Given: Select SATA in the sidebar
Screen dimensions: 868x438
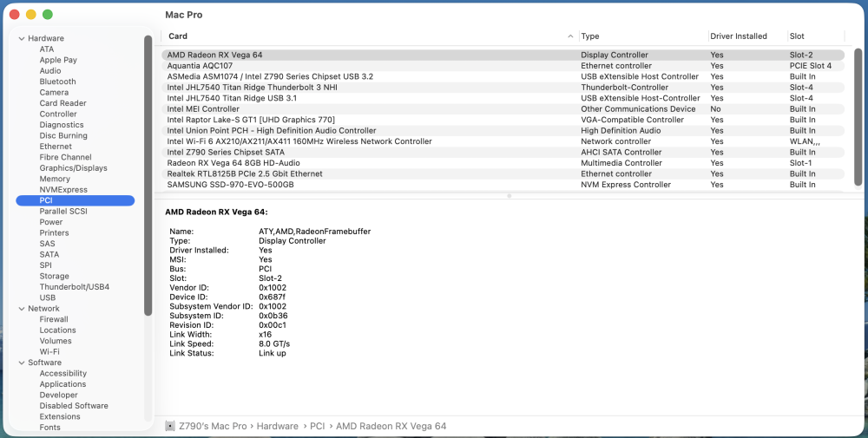Looking at the screenshot, I should [x=49, y=254].
